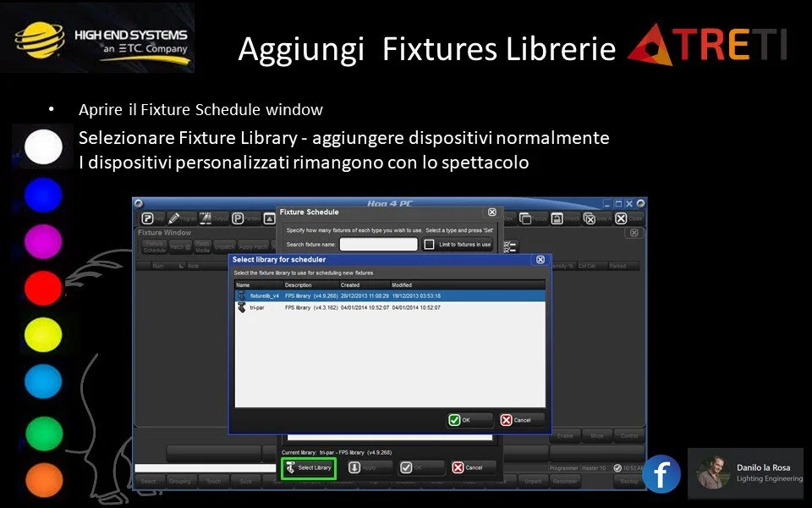Click the greyed OK button in Fixture Schedule

coord(421,467)
